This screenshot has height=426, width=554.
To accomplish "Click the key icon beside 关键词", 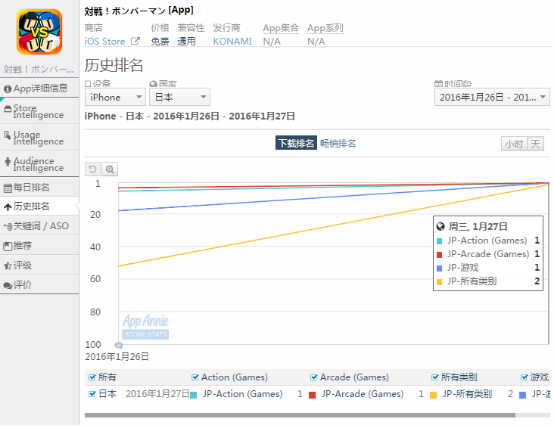I will click(8, 226).
